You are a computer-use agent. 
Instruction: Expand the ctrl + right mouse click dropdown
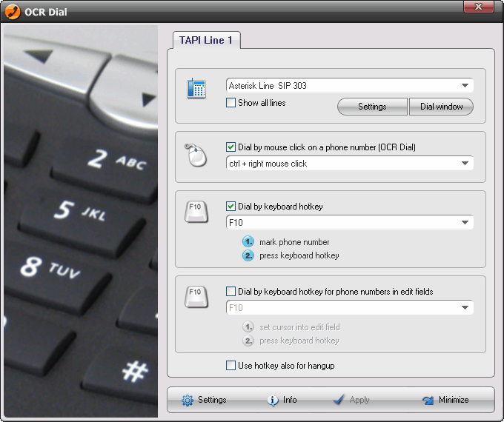click(x=465, y=164)
